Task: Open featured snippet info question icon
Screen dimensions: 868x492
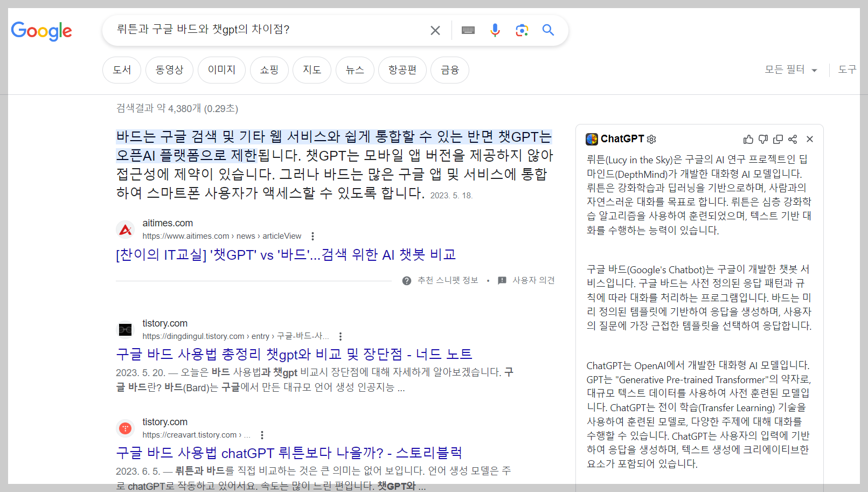Action: [x=407, y=281]
